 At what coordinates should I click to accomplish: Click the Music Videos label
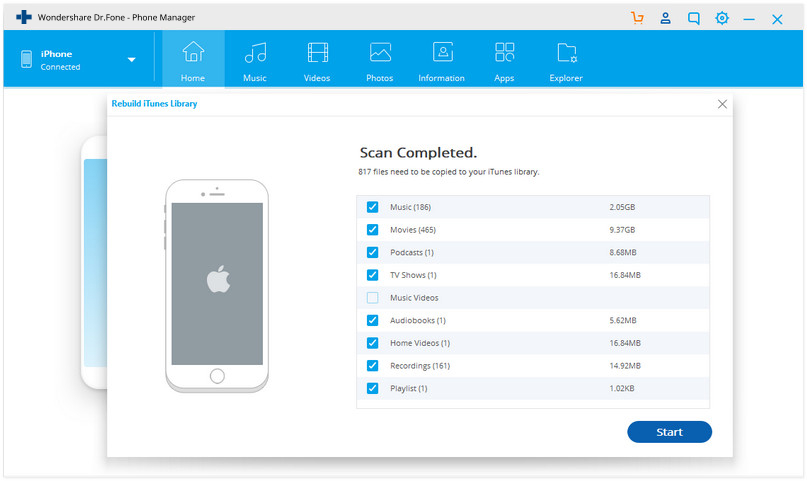[414, 297]
